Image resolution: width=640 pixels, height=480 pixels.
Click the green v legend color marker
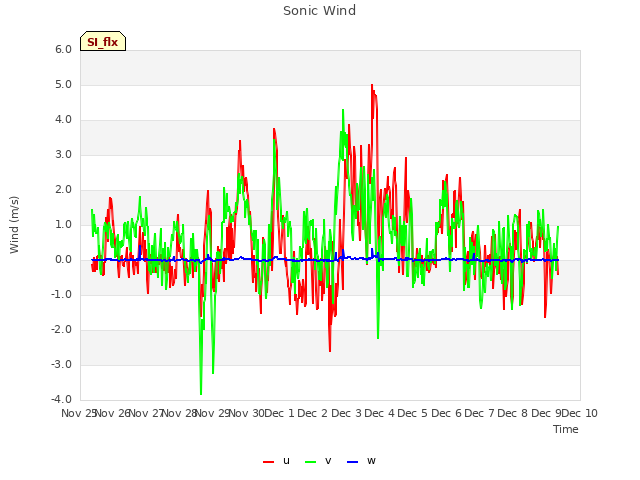click(310, 462)
